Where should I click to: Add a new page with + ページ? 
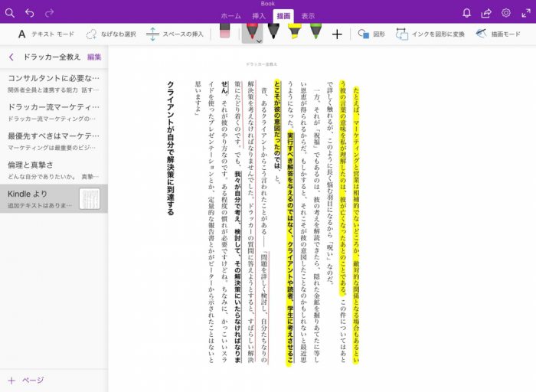[26, 381]
